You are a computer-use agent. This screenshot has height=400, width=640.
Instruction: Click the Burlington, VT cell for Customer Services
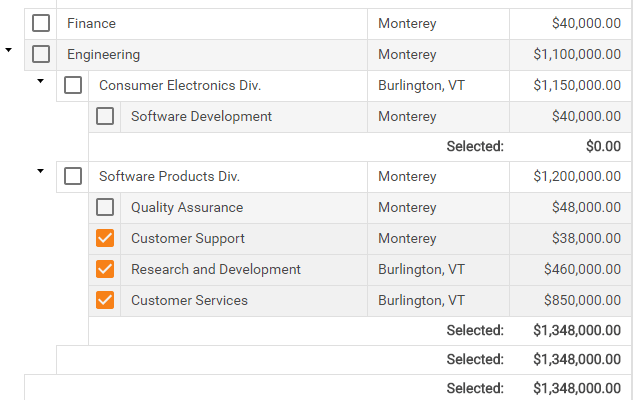(x=421, y=300)
